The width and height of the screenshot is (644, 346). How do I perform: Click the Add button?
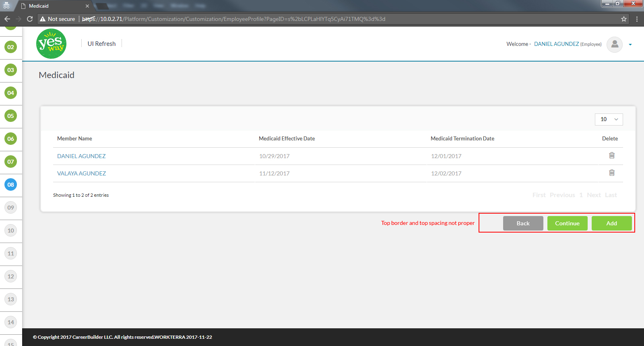coord(611,223)
